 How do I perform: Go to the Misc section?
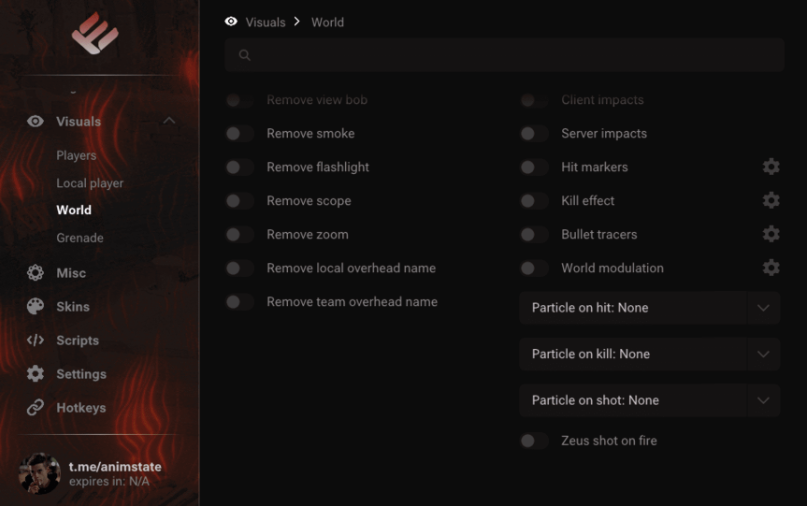click(71, 273)
